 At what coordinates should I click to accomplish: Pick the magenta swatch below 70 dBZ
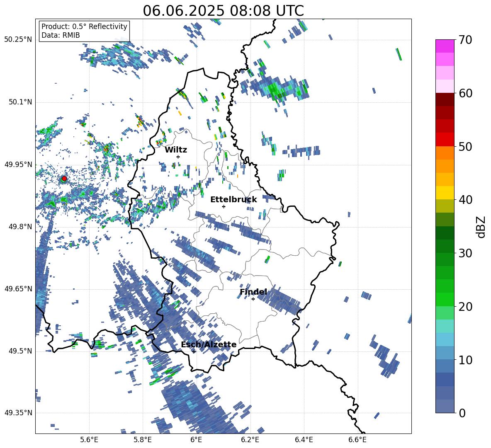point(445,46)
